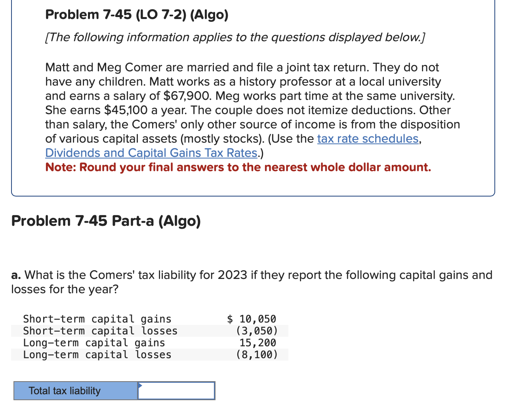Click the blue arrow beside the answer box
Viewport: 515px width, 420px height.
139,385
